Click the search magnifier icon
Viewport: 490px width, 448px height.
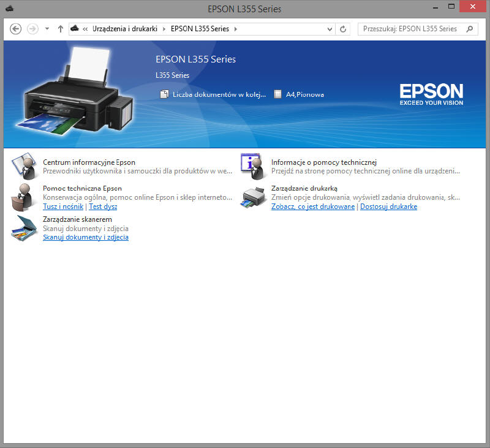tap(469, 29)
